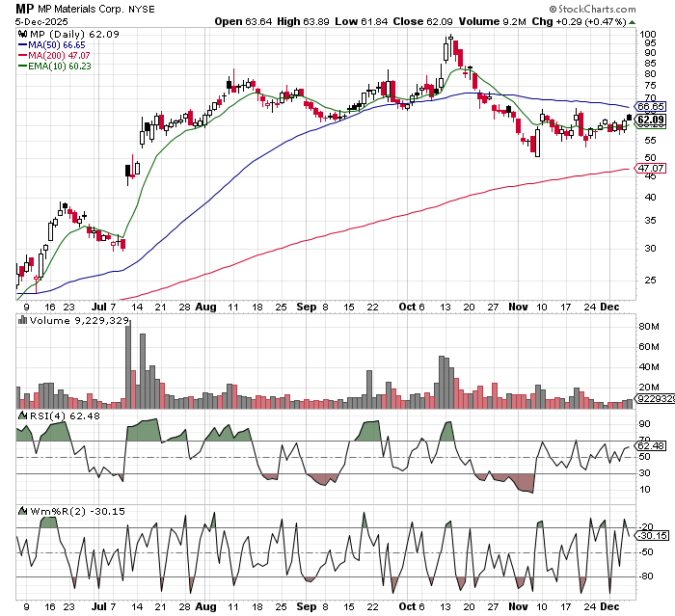Click the 9229329 volume axis tag

pyautogui.click(x=655, y=399)
